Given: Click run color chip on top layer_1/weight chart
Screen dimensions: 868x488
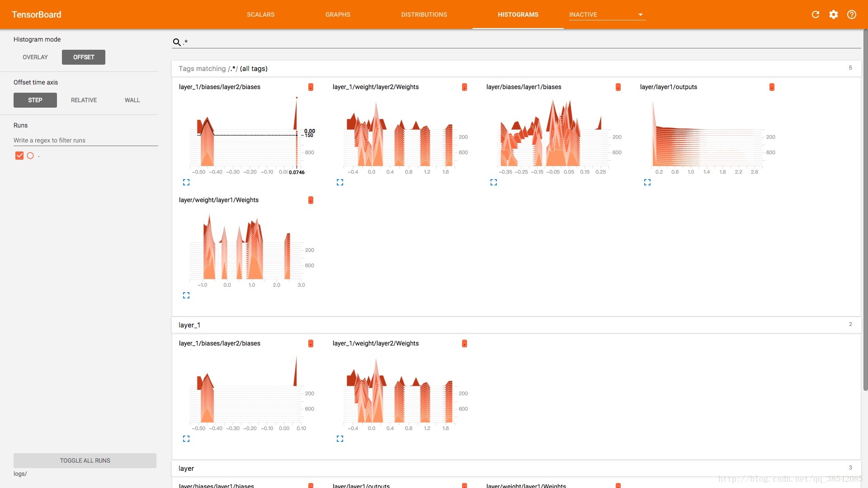Looking at the screenshot, I should (464, 87).
